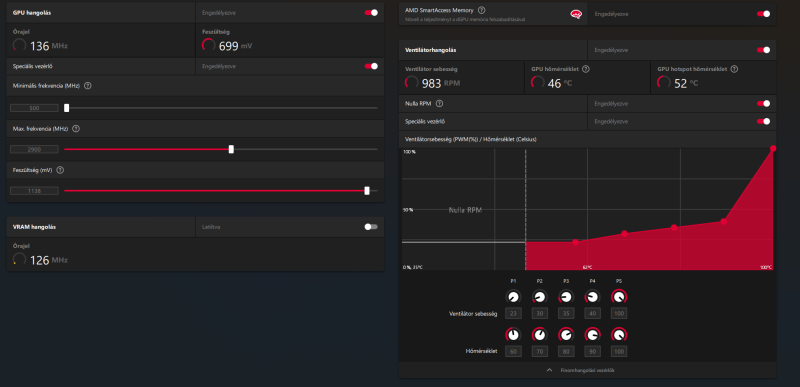
Task: Click the Nulla RPM help icon
Action: [x=439, y=103]
